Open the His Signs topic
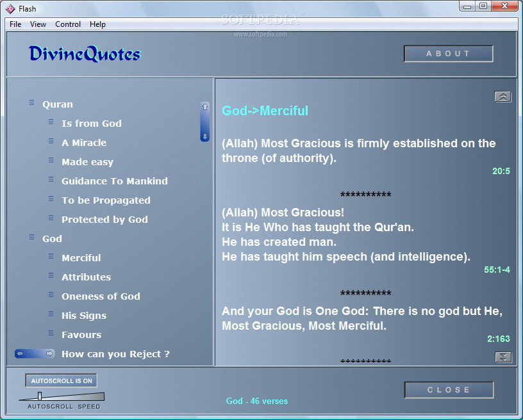The height and width of the screenshot is (420, 523). point(84,316)
